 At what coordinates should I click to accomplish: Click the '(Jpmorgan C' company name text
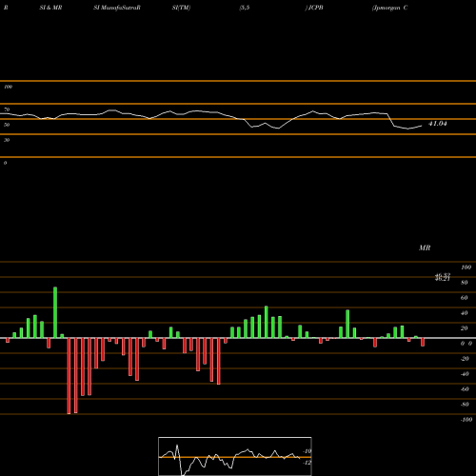point(389,8)
